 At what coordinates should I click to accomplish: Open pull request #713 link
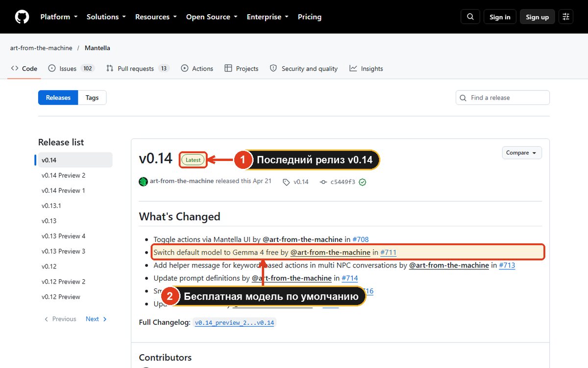pos(507,265)
